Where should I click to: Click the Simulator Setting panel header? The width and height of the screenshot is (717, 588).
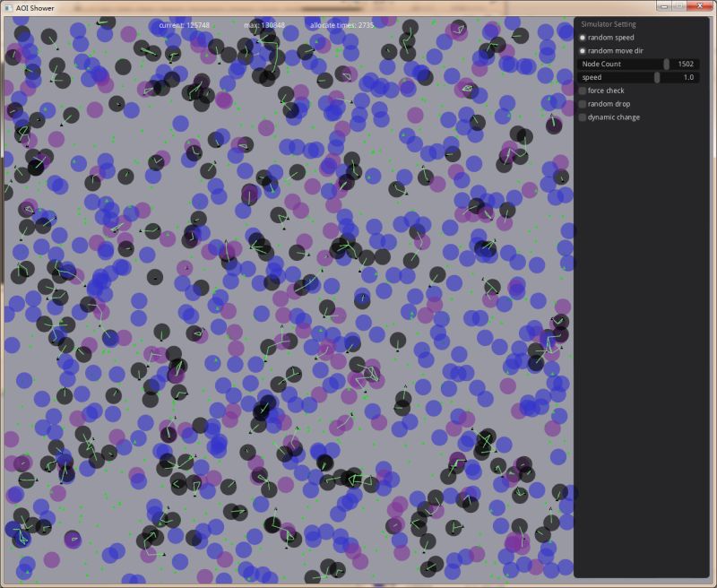[609, 24]
